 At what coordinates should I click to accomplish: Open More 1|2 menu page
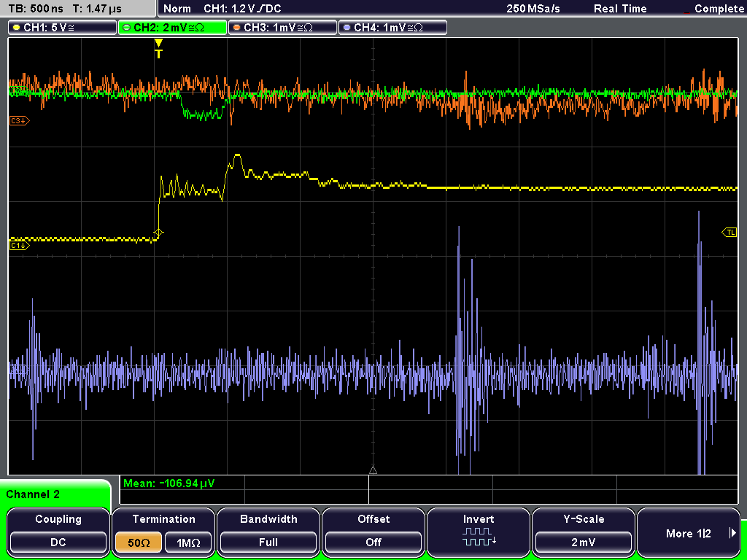(x=689, y=532)
